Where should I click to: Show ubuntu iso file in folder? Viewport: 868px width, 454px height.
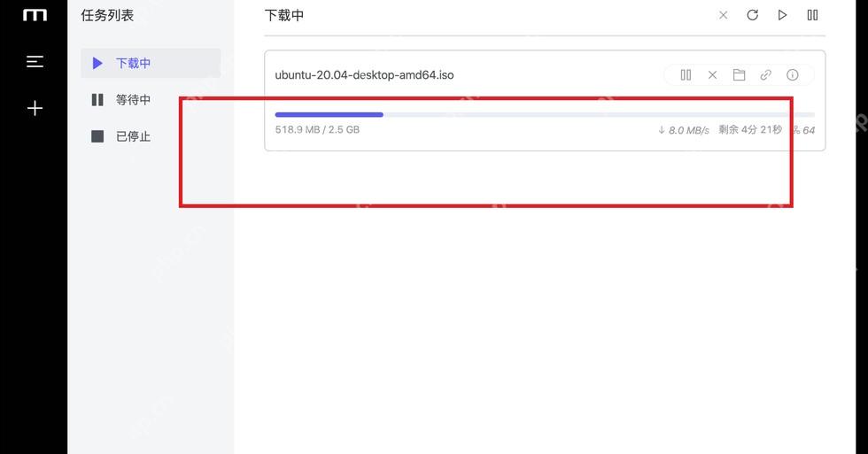coord(739,74)
